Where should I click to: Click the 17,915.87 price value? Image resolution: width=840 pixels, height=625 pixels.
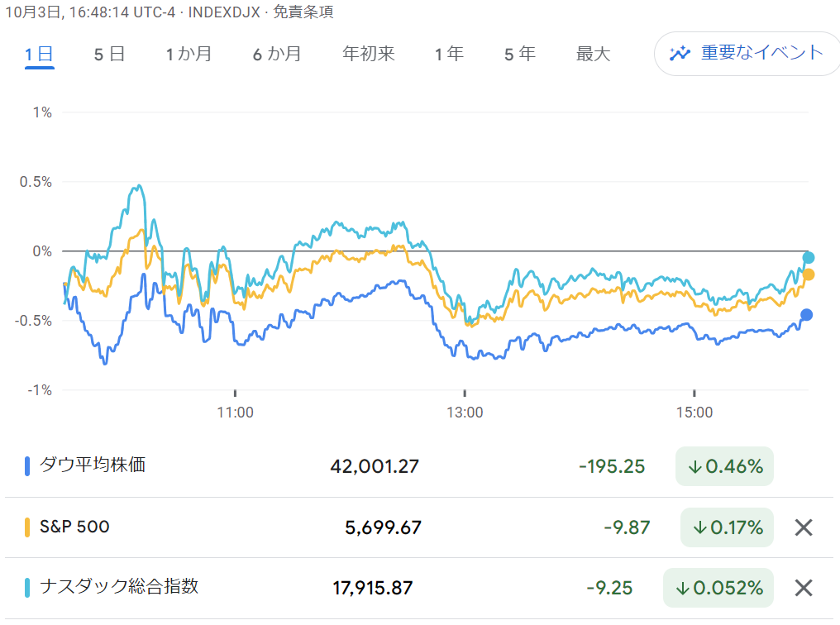[373, 588]
